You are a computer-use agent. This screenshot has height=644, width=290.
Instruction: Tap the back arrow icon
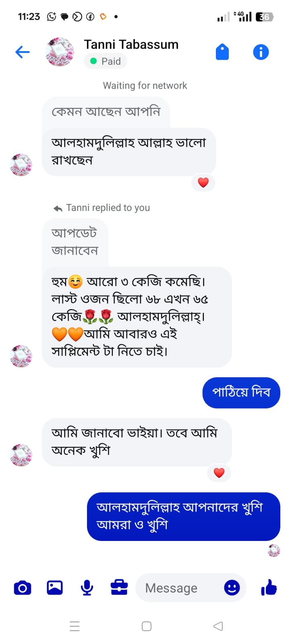(23, 52)
